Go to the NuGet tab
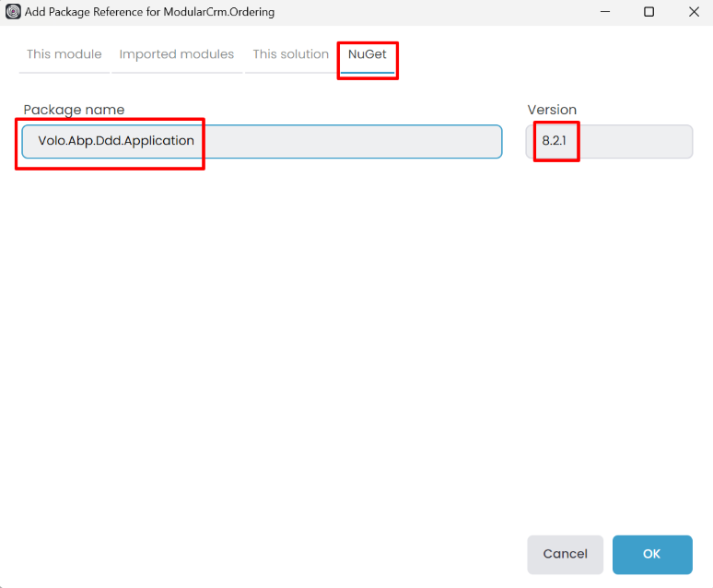 click(x=368, y=54)
